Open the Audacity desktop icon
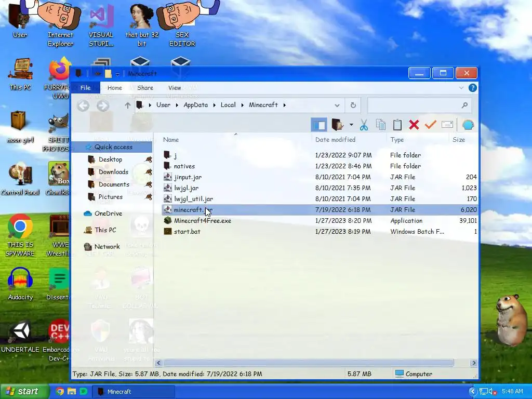532x399 pixels. pyautogui.click(x=20, y=284)
